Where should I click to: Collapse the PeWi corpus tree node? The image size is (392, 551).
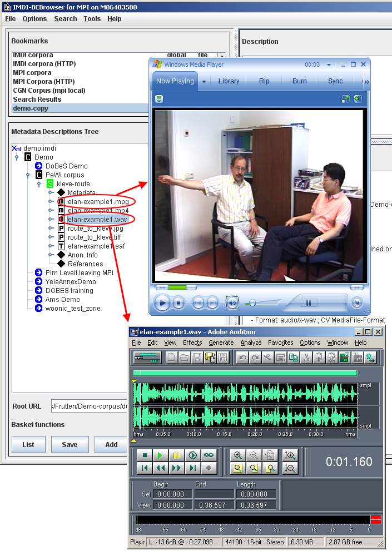28,175
